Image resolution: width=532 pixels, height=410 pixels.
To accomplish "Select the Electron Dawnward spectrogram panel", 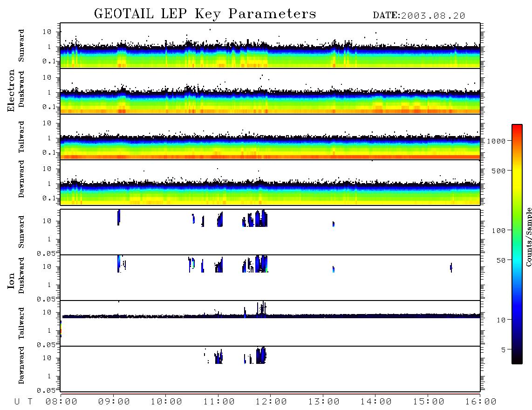I will [x=270, y=182].
